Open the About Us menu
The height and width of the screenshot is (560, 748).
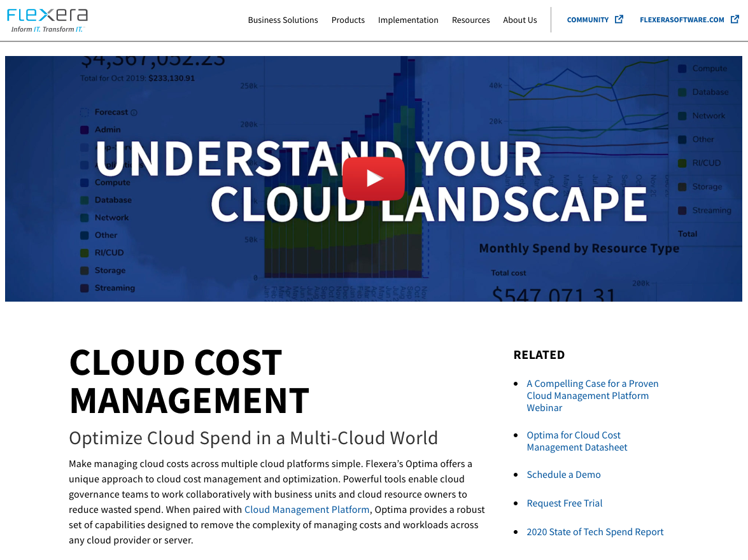519,20
